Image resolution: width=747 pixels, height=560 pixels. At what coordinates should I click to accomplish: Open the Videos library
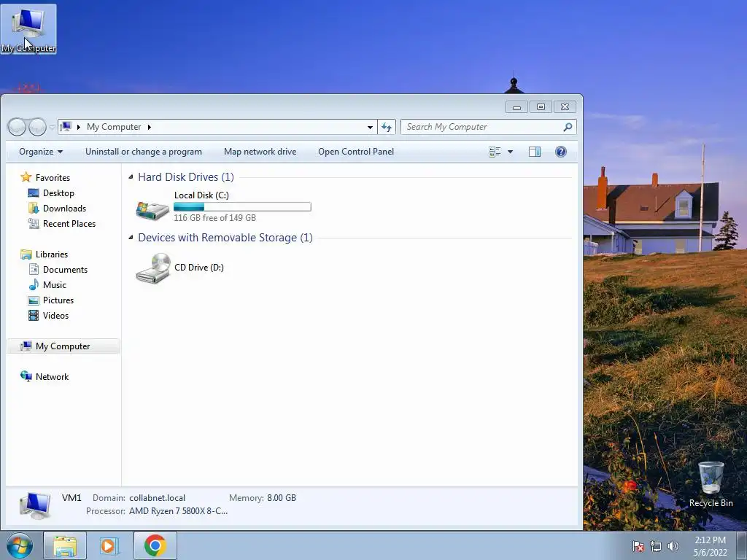pos(55,315)
